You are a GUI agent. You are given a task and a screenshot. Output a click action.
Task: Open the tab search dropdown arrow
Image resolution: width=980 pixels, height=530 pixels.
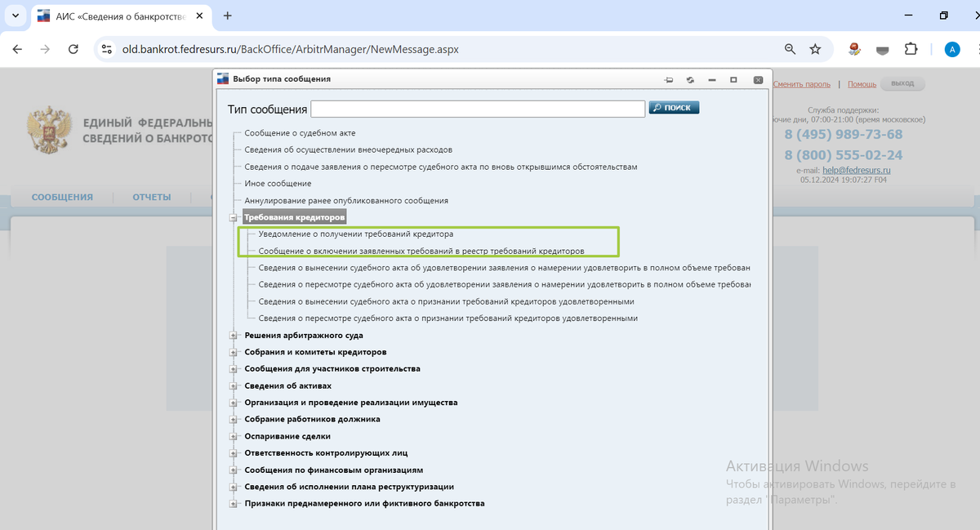pyautogui.click(x=16, y=16)
